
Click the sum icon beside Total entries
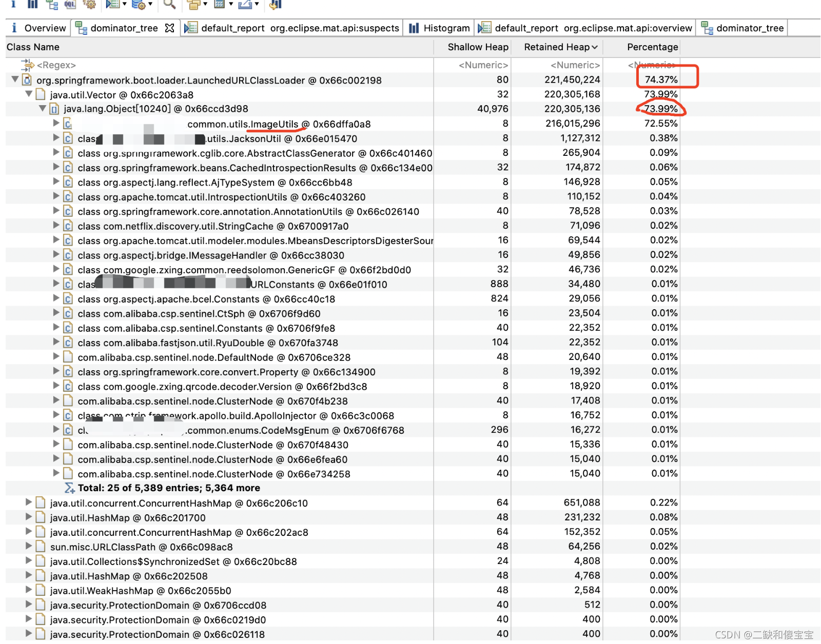pyautogui.click(x=69, y=488)
